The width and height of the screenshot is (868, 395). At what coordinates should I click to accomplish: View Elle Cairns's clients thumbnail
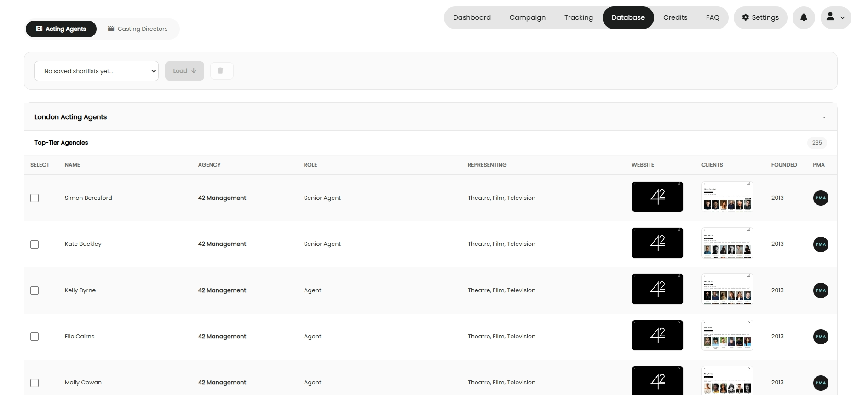(x=727, y=335)
